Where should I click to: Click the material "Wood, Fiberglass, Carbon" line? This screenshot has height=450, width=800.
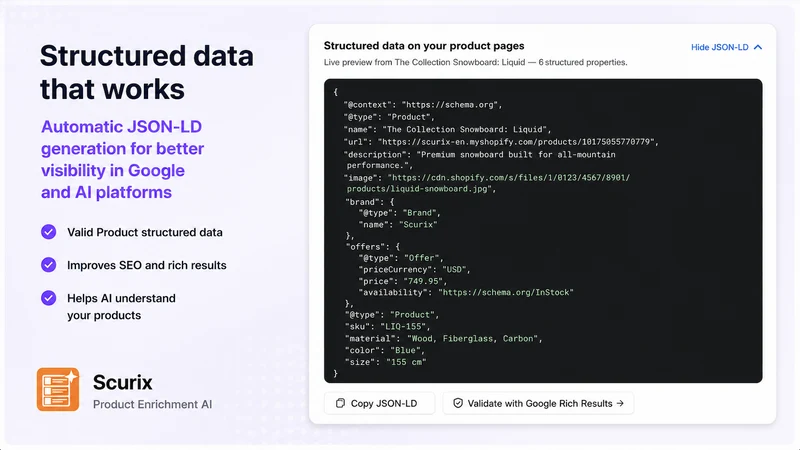[x=443, y=338]
